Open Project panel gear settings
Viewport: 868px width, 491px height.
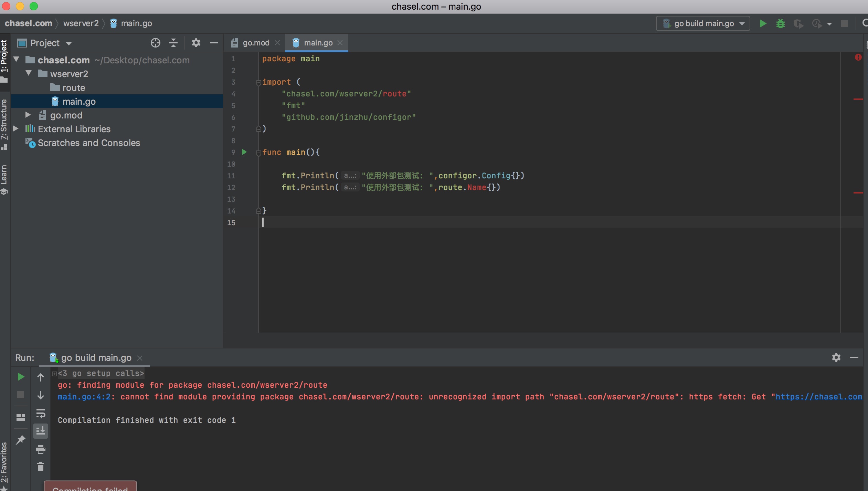pos(196,43)
